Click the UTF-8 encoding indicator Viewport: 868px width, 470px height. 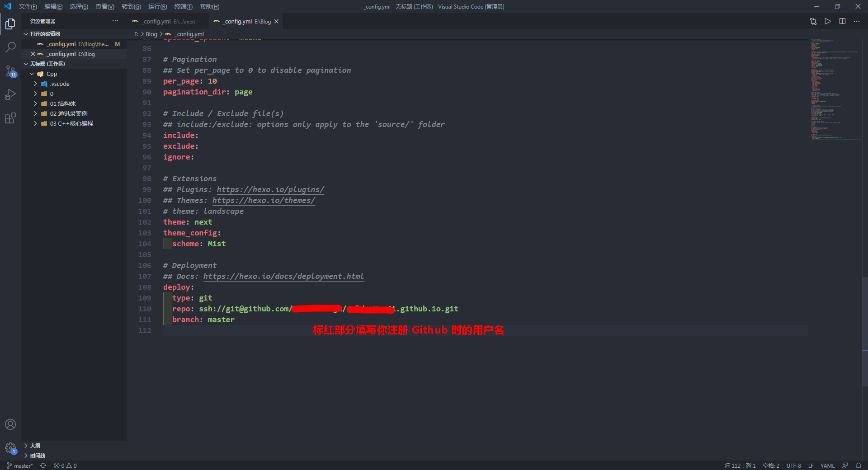click(x=793, y=465)
